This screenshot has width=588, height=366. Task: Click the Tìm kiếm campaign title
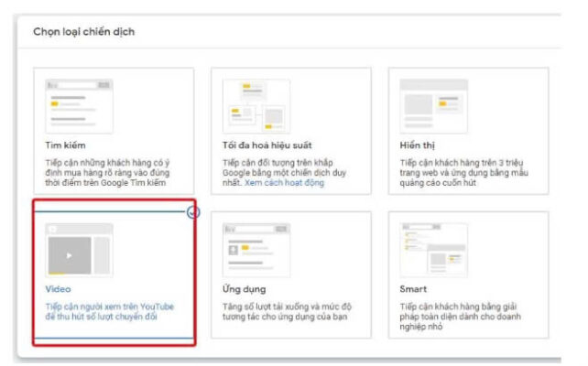(x=65, y=145)
